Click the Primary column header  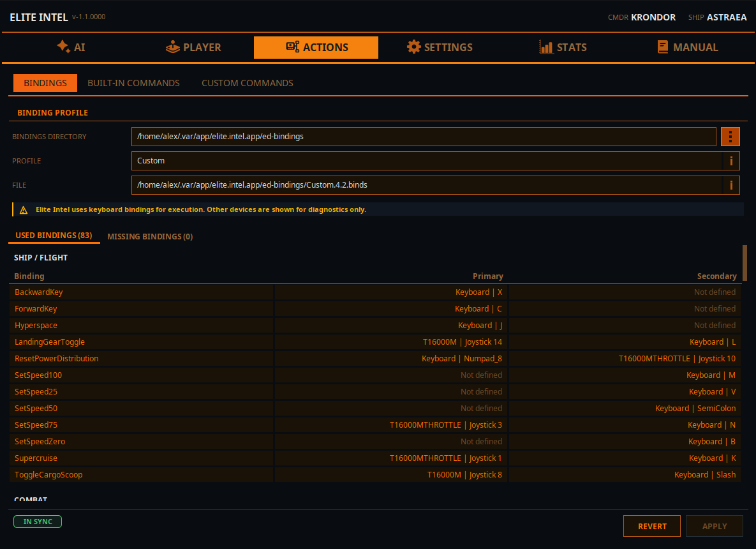(488, 276)
